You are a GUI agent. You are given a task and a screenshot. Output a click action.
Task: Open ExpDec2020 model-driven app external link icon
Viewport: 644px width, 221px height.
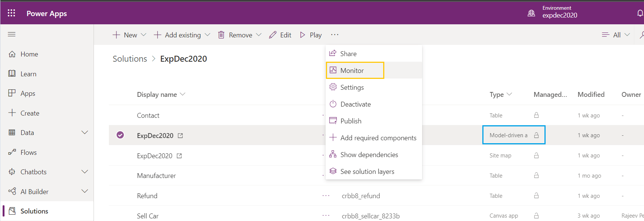180,136
